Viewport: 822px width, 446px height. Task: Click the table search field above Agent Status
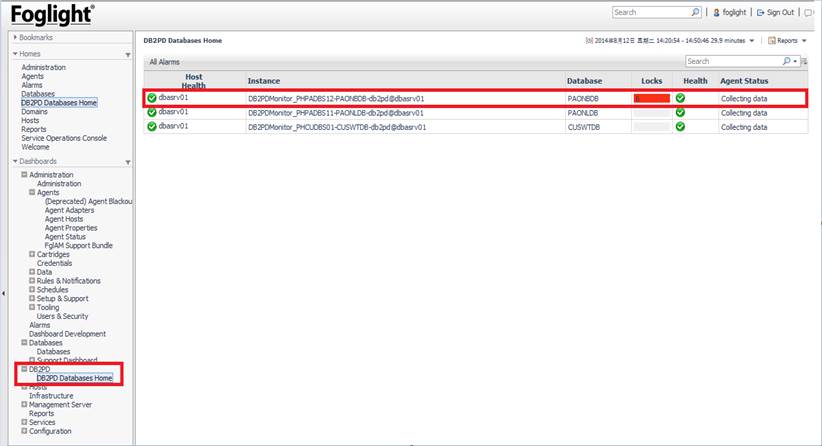point(731,61)
